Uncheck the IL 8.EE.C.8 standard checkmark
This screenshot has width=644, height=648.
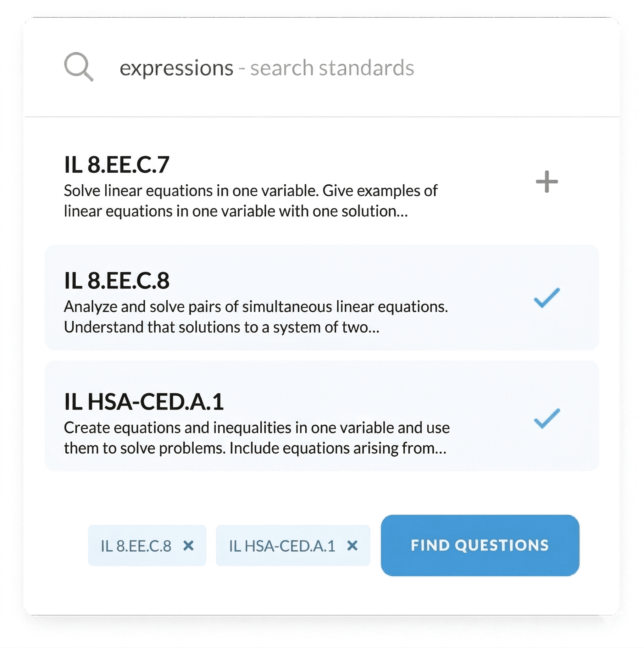tap(547, 298)
